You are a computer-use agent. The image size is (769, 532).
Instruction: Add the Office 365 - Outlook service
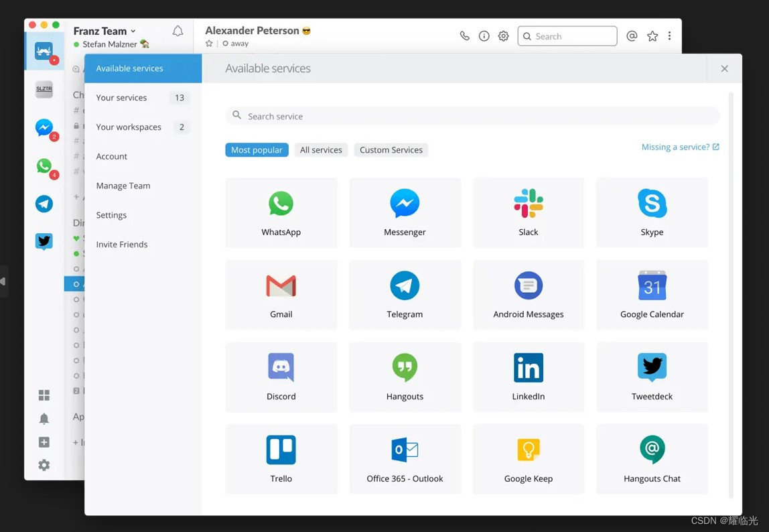pos(405,460)
